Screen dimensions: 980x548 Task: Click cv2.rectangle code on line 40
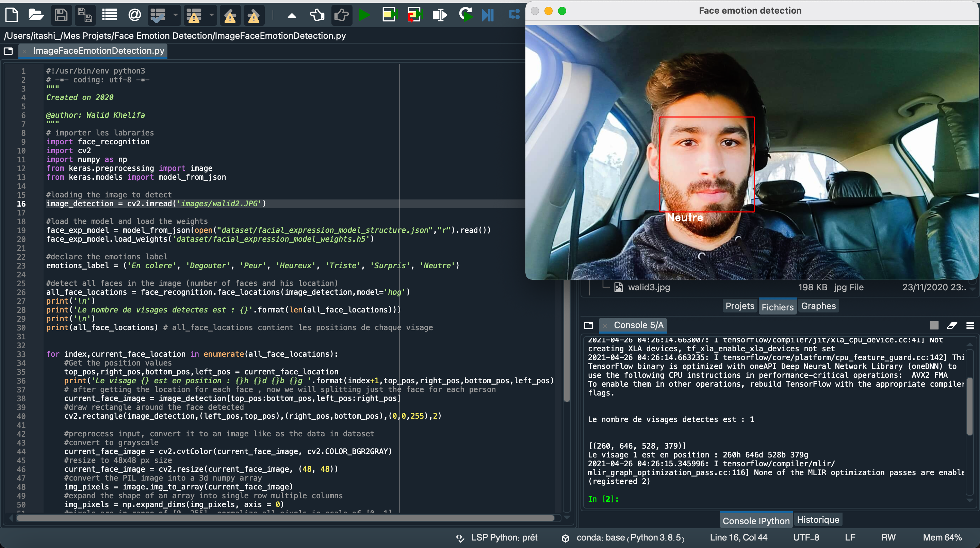point(252,416)
